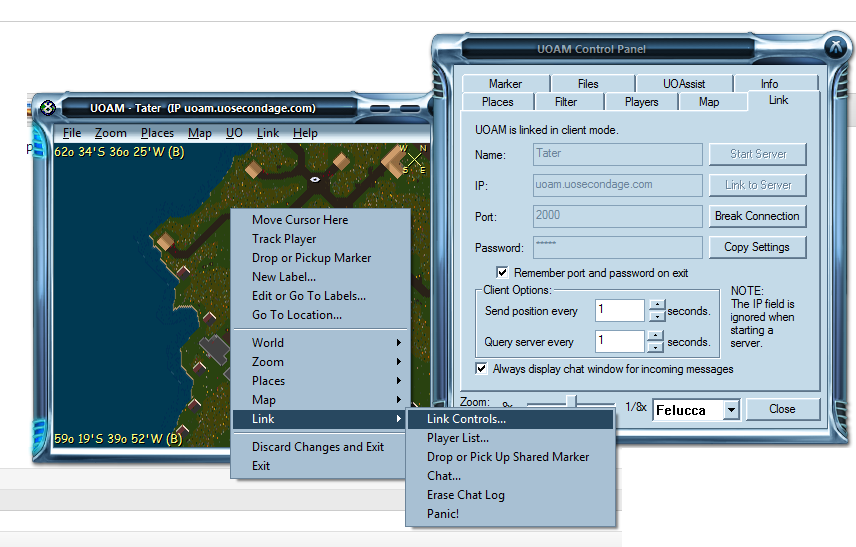
Task: Toggle Remember port and password on exit
Action: click(x=503, y=273)
